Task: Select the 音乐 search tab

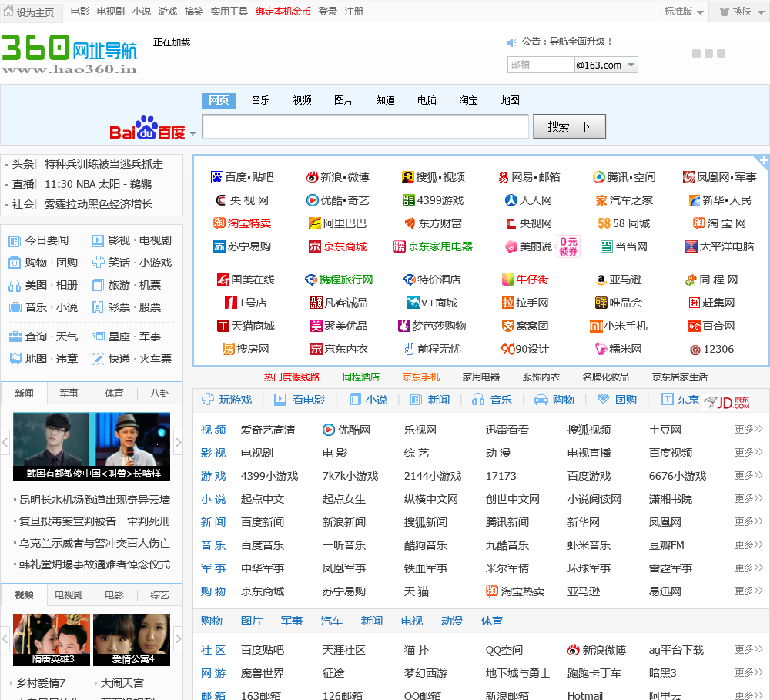Action: (x=260, y=101)
